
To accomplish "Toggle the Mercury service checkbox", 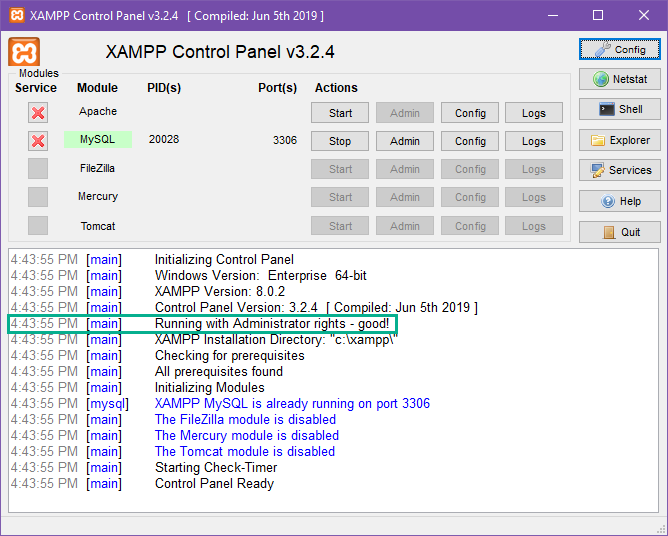I will click(38, 197).
